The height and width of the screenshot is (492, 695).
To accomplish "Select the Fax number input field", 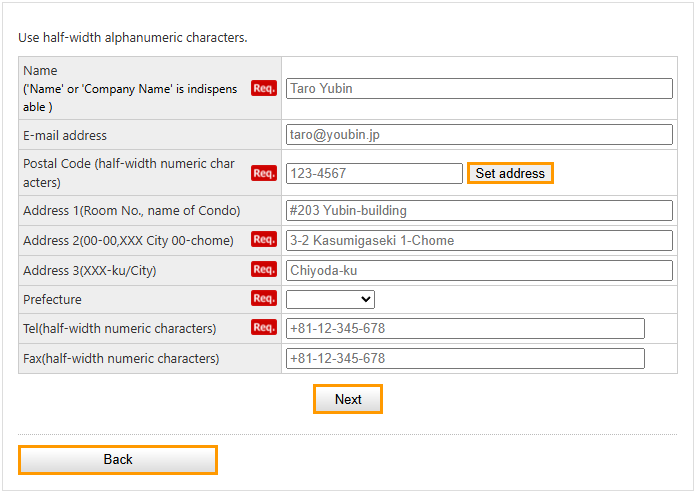I will click(x=465, y=358).
